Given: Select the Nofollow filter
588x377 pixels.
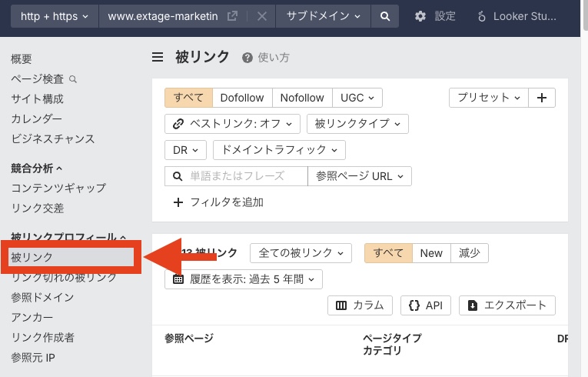Looking at the screenshot, I should click(301, 98).
